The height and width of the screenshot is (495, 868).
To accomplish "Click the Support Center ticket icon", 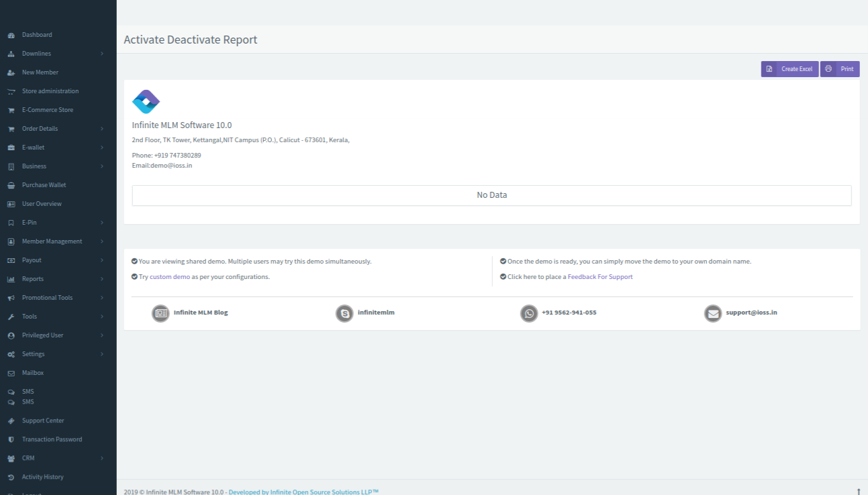I will [x=11, y=421].
